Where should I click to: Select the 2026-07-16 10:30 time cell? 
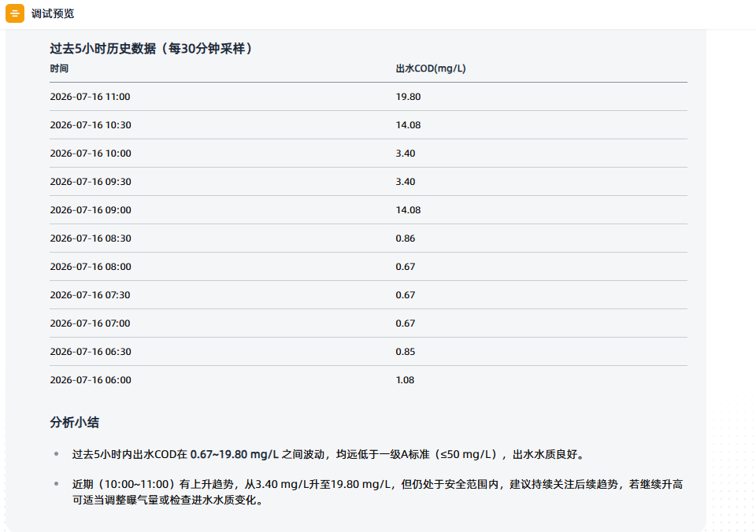[91, 125]
